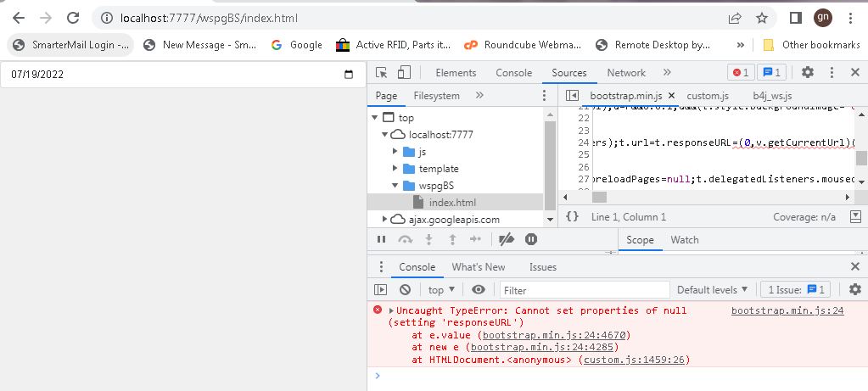Open the gn profile avatar
The height and width of the screenshot is (391, 868).
tap(823, 18)
